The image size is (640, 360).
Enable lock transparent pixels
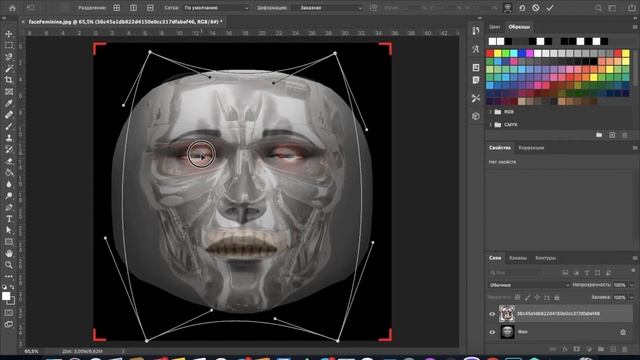518,298
